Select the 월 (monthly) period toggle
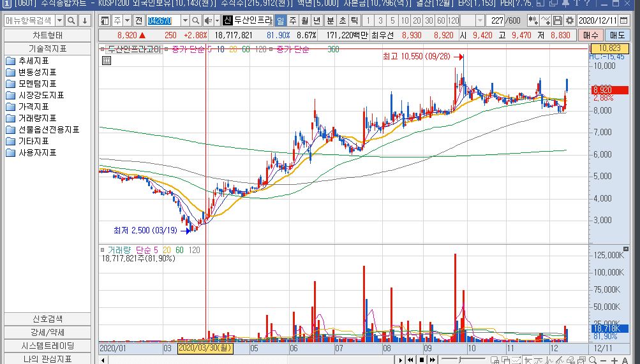 [x=304, y=20]
